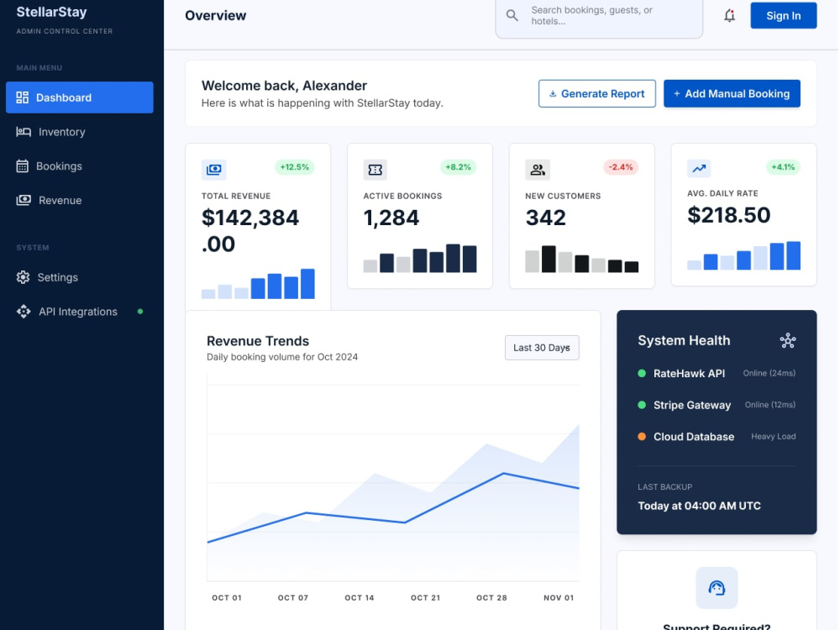The image size is (840, 630).
Task: Open notifications bell
Action: tap(730, 15)
